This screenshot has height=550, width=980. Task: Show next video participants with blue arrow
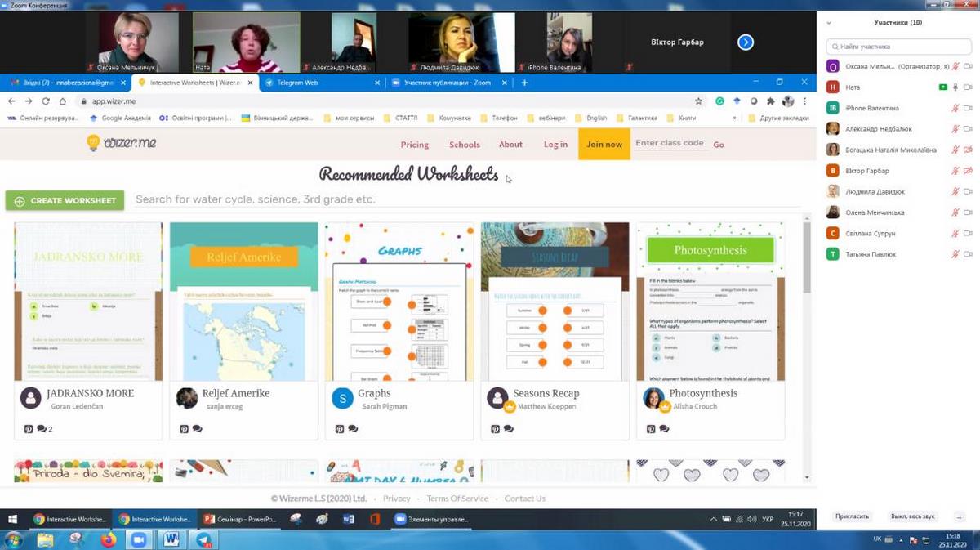tap(745, 42)
